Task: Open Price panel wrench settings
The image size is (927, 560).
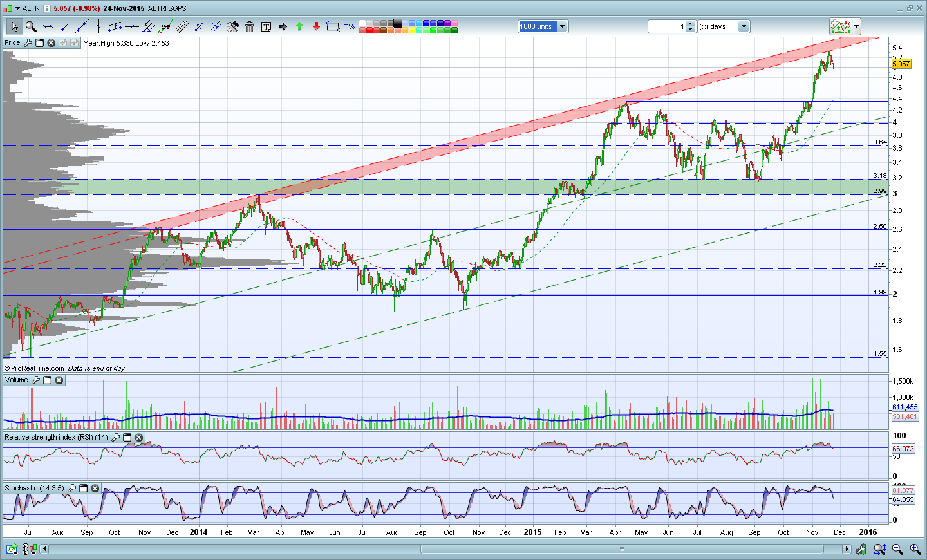Action: 28,43
